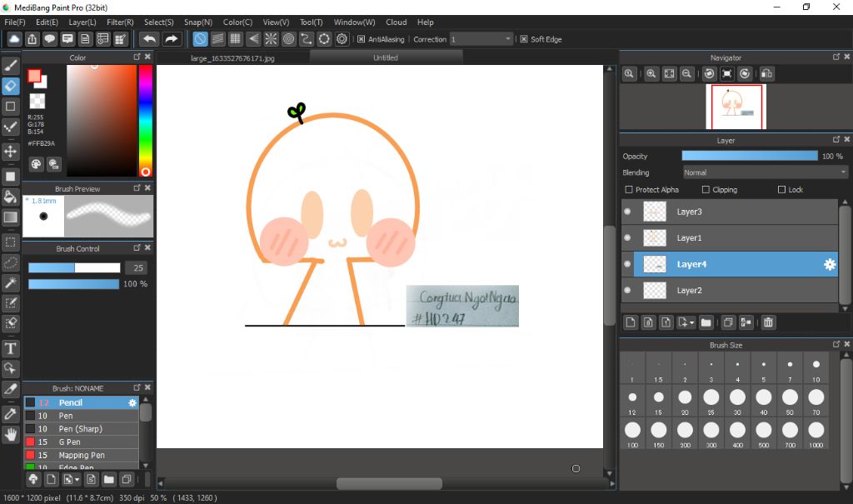Hide Layer2 using its visibility dot
The height and width of the screenshot is (504, 853).
pos(628,290)
